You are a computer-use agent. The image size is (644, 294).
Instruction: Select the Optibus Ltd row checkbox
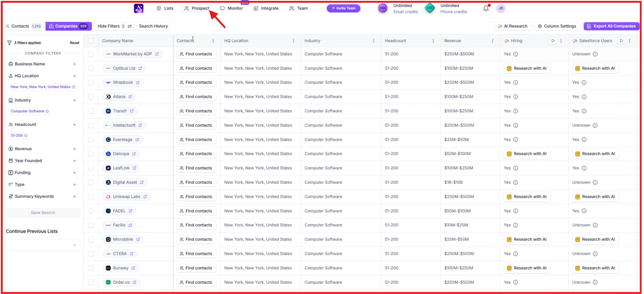pyautogui.click(x=91, y=68)
